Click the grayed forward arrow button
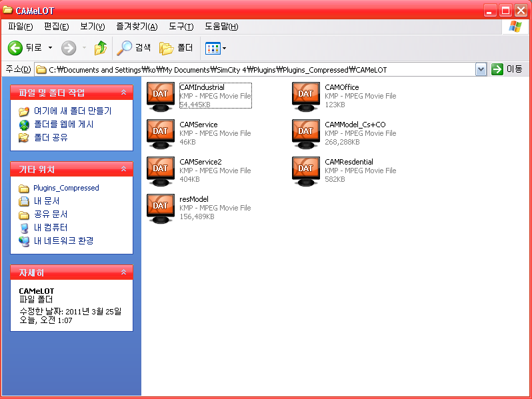532x399 pixels. pos(69,48)
